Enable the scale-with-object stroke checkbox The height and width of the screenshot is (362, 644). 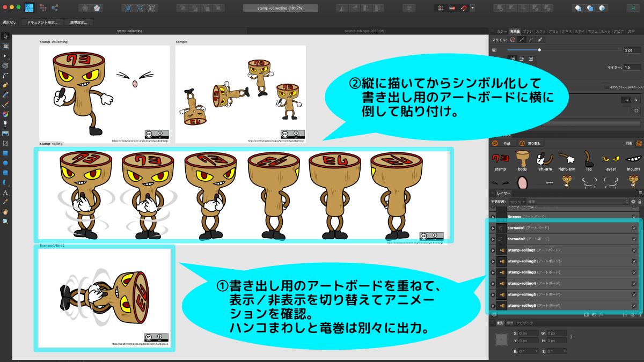click(x=606, y=87)
